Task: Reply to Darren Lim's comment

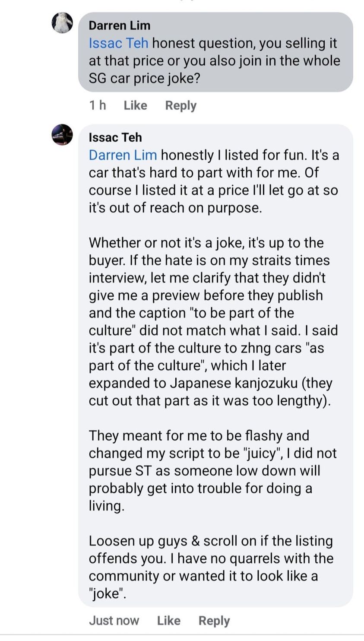Action: pyautogui.click(x=180, y=105)
